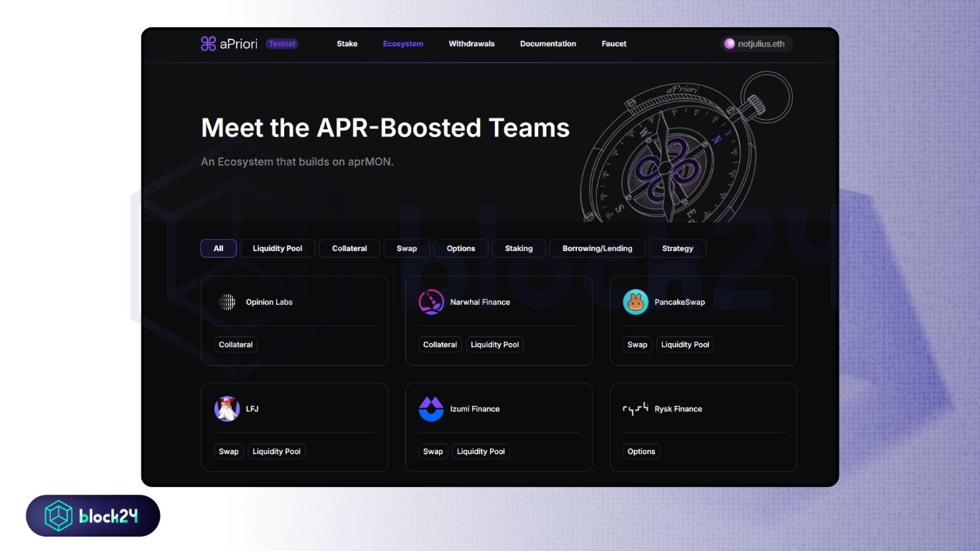Click Options tag on Rysk Finance card

tap(641, 451)
